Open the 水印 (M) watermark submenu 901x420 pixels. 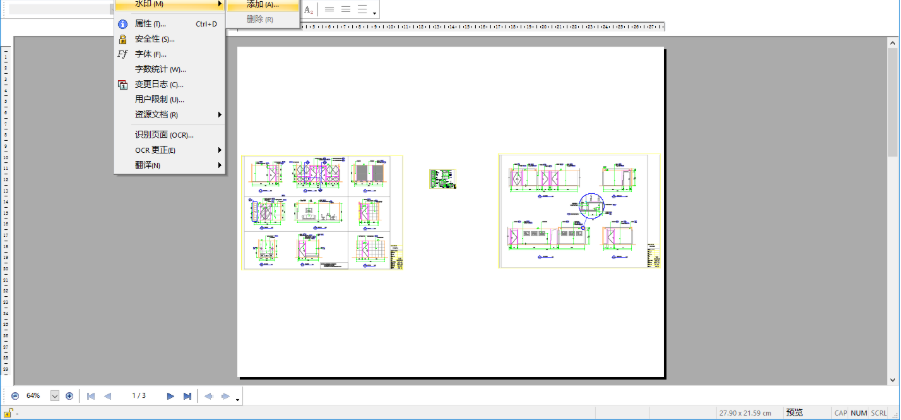[170, 4]
